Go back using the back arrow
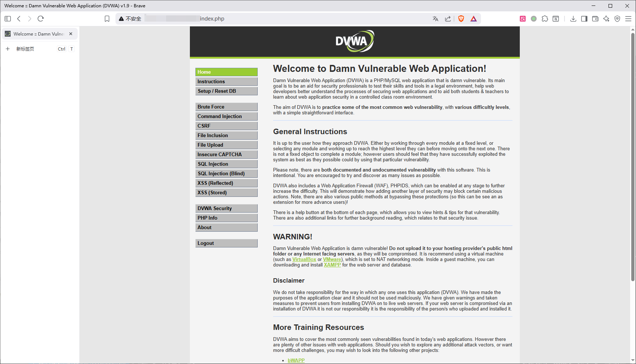The image size is (636, 364). pyautogui.click(x=19, y=19)
